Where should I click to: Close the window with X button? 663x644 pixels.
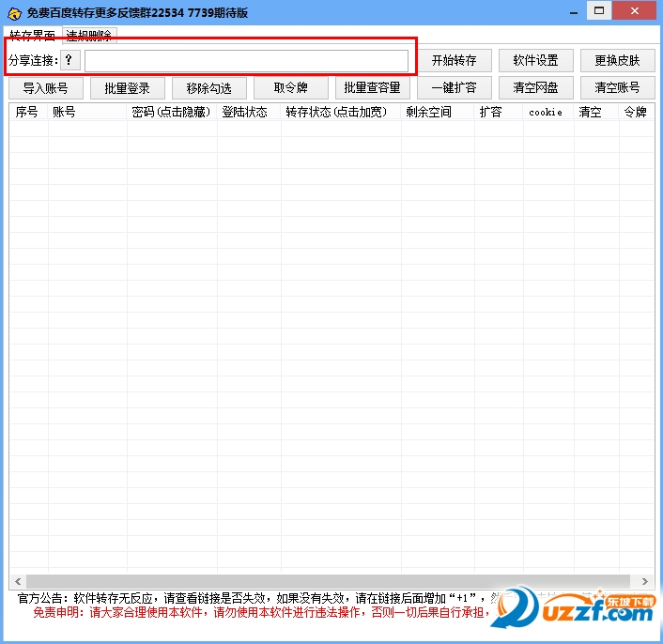click(634, 10)
